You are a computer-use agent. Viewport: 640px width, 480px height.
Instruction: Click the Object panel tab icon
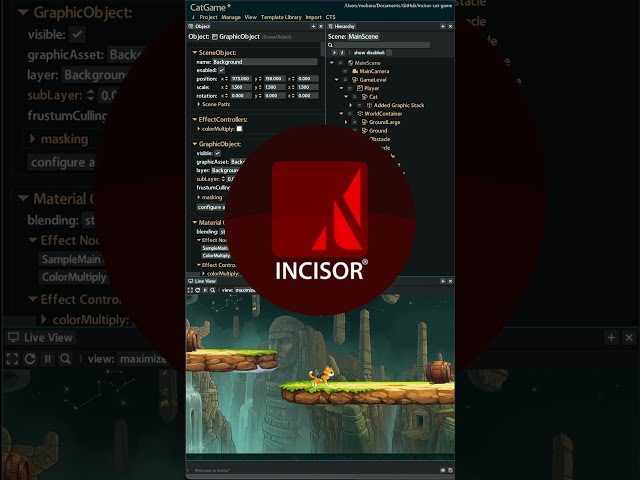[191, 26]
